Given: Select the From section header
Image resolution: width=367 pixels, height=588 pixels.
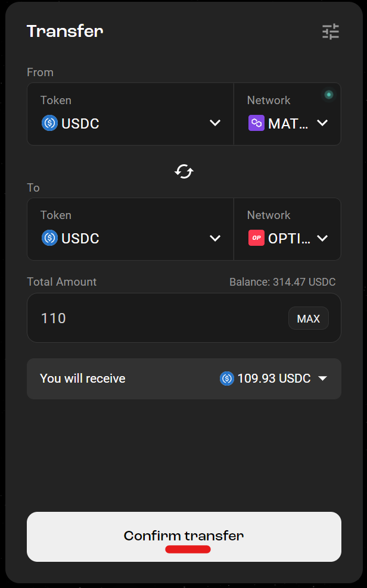Looking at the screenshot, I should click(40, 72).
